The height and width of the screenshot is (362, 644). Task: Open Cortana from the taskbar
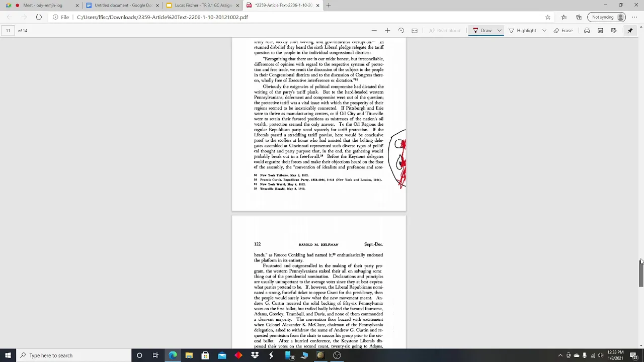pyautogui.click(x=139, y=355)
